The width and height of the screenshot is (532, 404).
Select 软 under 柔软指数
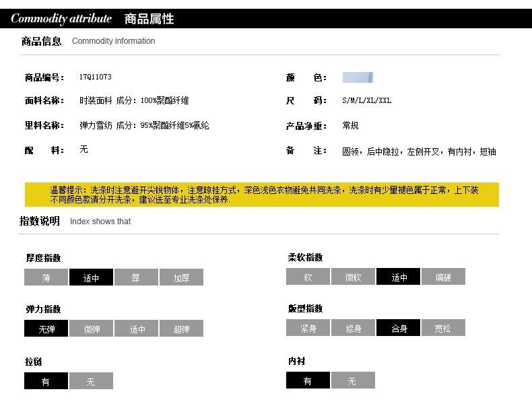308,277
